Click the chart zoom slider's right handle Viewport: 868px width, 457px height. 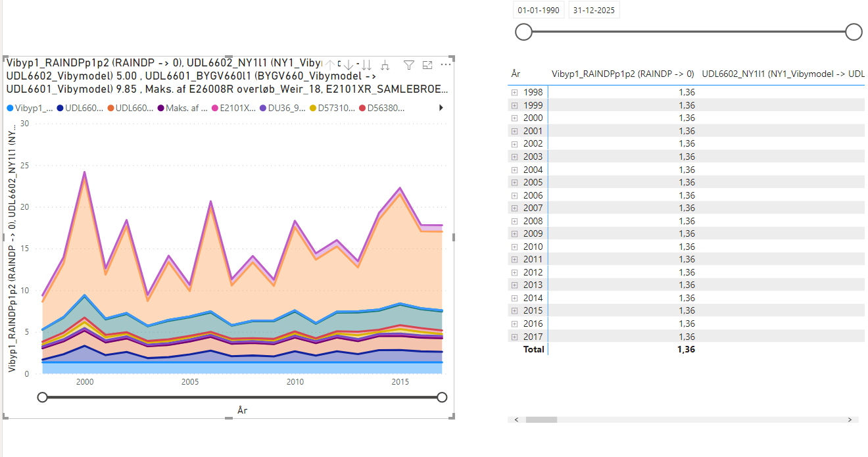442,397
